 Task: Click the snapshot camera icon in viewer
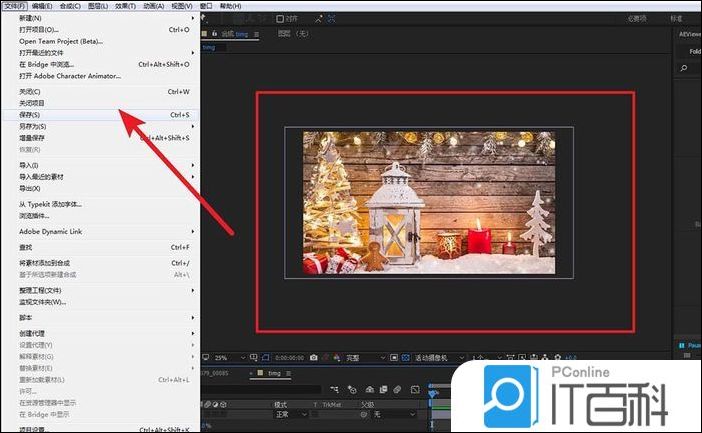click(x=314, y=357)
